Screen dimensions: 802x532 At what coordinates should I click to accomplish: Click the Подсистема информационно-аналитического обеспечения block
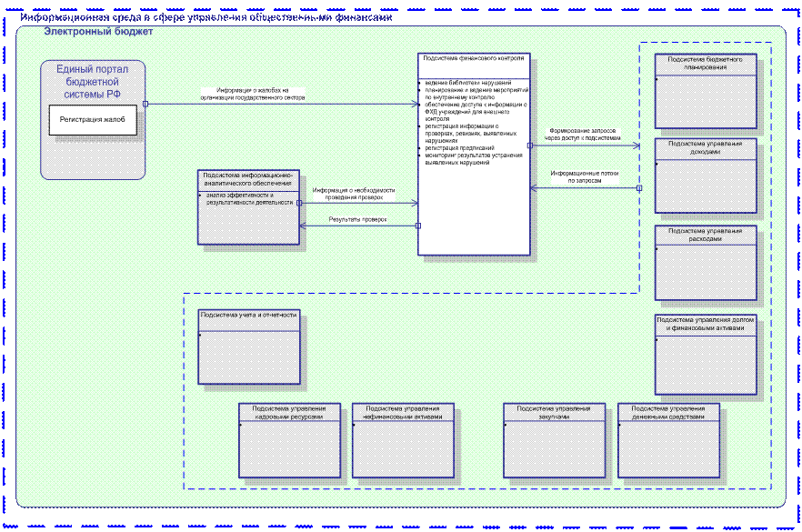tap(248, 207)
